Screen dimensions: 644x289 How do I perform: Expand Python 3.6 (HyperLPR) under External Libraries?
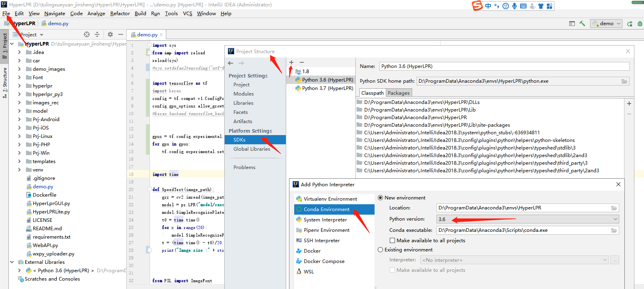pos(19,271)
